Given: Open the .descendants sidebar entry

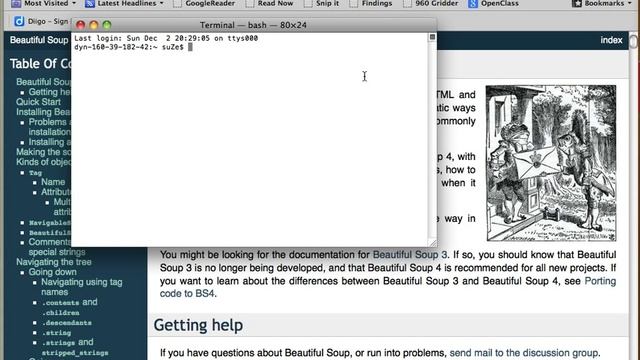Looking at the screenshot, I should tap(67, 323).
